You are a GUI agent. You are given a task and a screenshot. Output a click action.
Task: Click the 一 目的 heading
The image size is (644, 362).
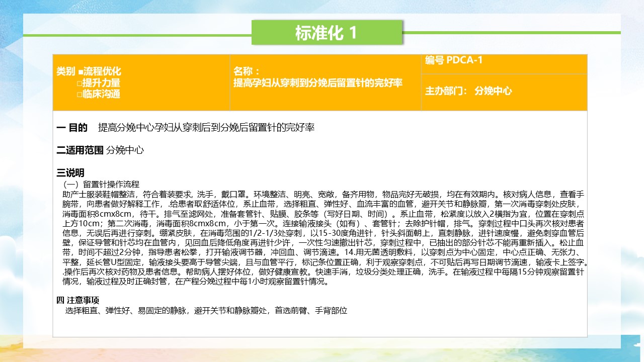click(72, 128)
